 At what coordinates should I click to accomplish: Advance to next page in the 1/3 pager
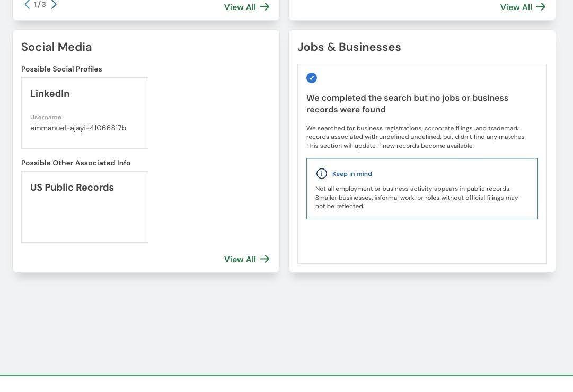(54, 4)
